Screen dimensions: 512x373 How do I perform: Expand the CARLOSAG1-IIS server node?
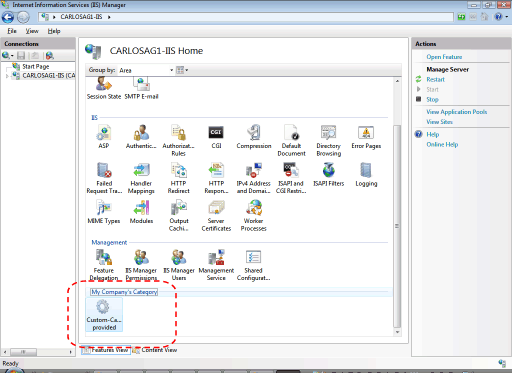pos(7,76)
